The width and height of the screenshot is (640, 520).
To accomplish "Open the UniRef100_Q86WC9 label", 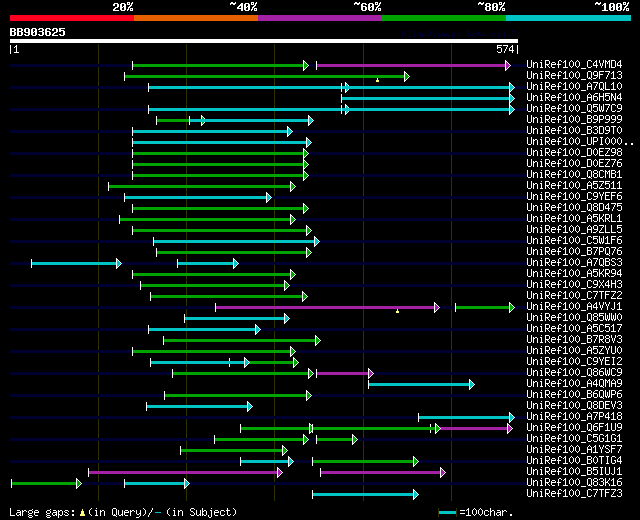I will pyautogui.click(x=574, y=373).
